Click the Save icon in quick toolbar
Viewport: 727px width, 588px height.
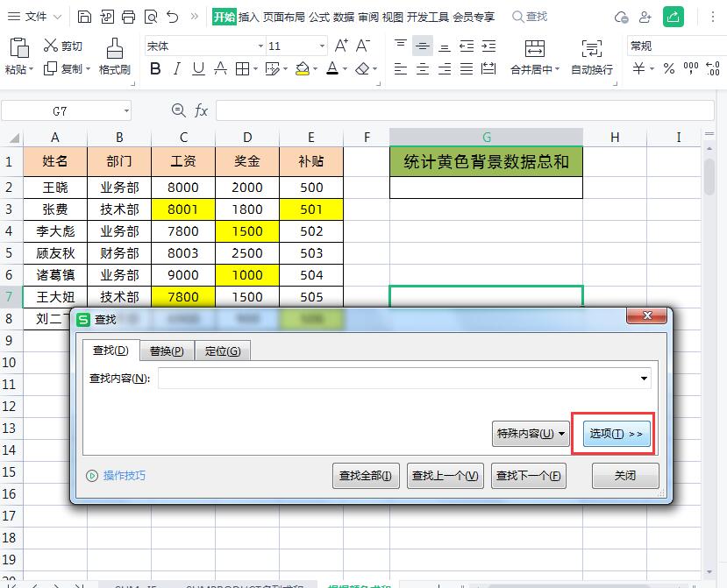pos(84,18)
